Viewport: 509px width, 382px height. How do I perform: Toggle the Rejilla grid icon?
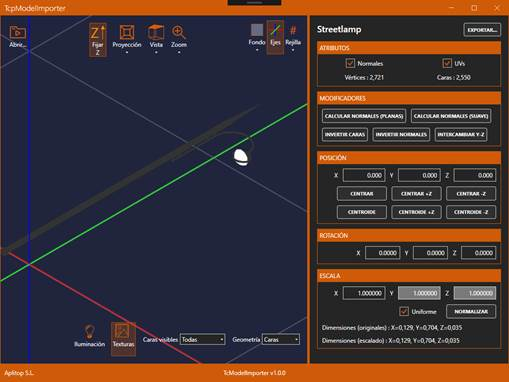(x=293, y=31)
